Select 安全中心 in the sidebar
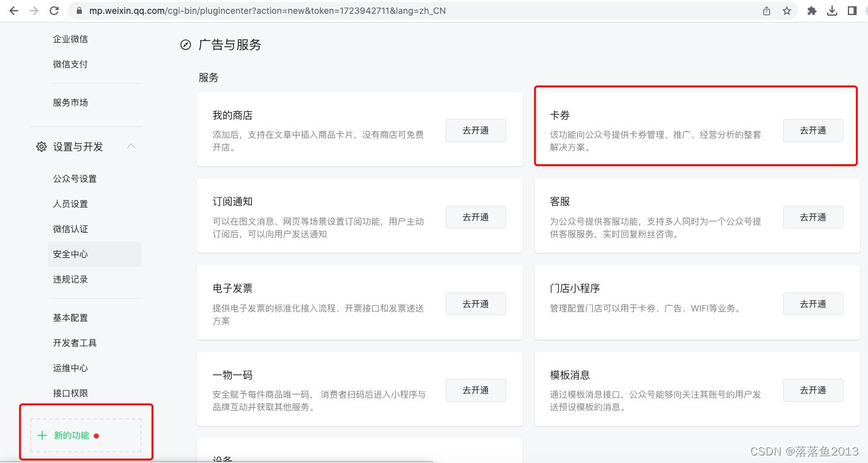This screenshot has height=463, width=868. [x=70, y=254]
